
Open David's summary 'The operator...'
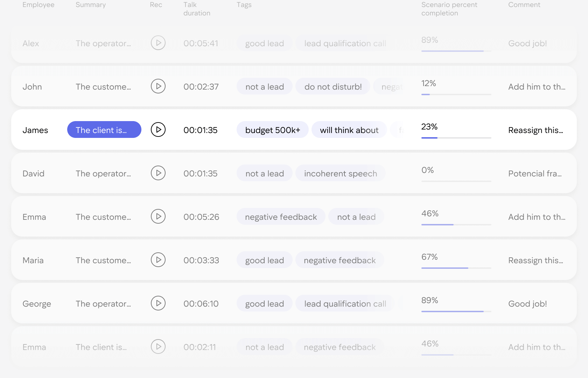coord(103,174)
